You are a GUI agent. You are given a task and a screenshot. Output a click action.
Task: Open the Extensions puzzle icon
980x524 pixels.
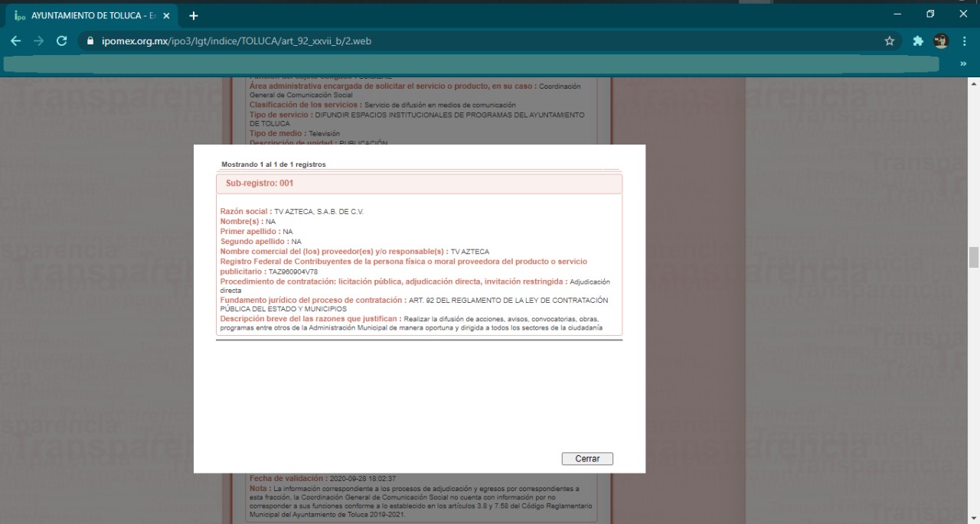(x=918, y=41)
